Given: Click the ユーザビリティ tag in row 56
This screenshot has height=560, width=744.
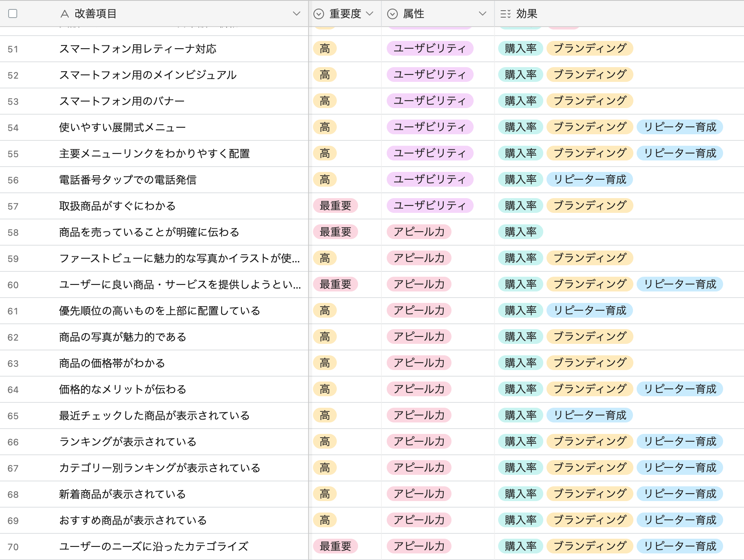Looking at the screenshot, I should [x=430, y=179].
